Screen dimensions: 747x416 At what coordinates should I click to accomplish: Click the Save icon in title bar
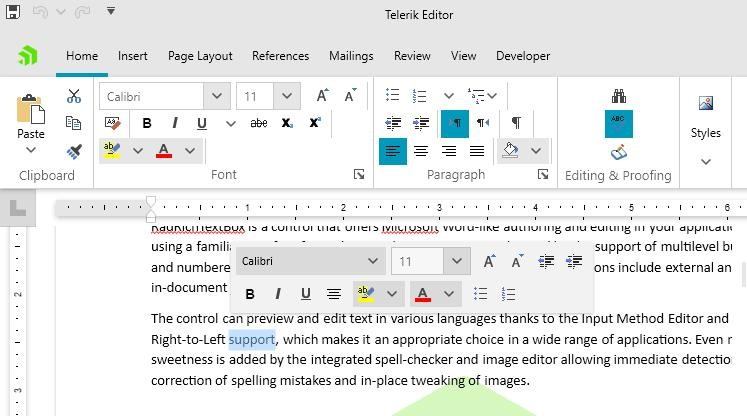click(x=13, y=11)
